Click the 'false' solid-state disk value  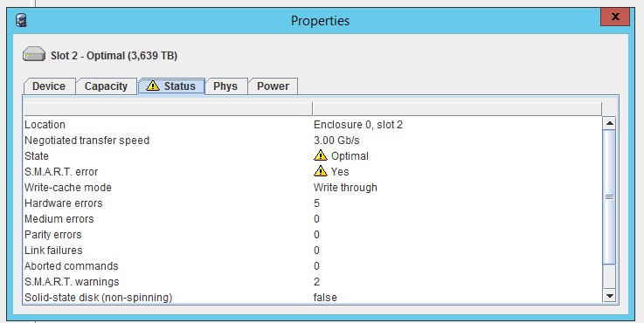[x=325, y=298]
